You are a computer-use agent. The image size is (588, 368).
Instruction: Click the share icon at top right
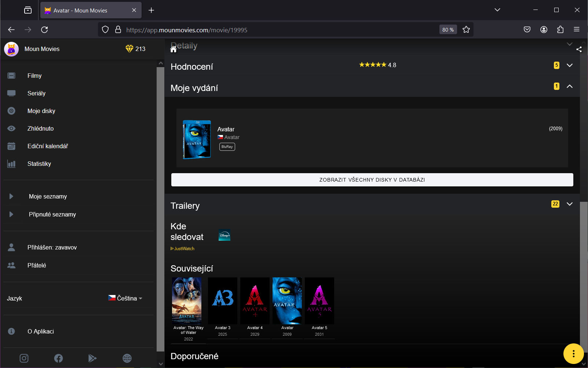point(579,50)
